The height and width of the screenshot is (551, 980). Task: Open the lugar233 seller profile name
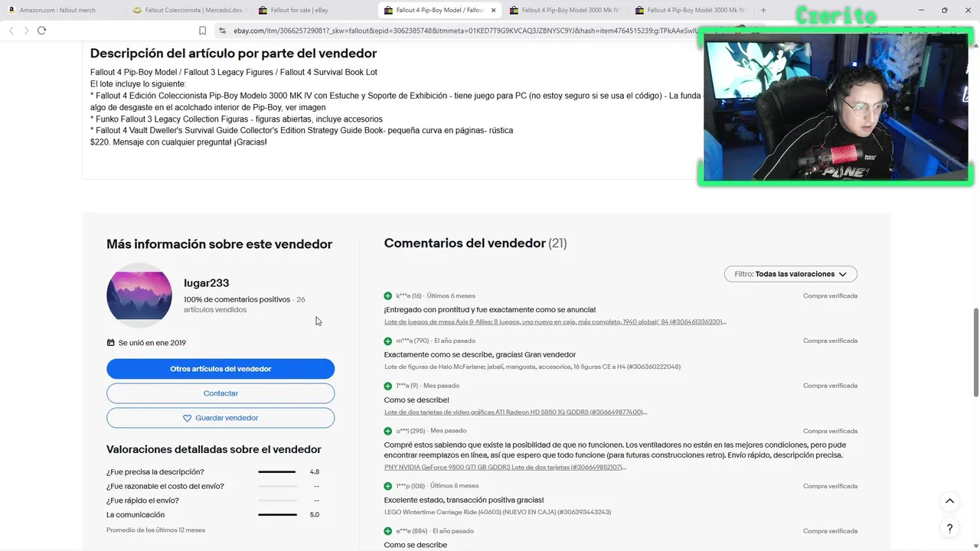207,283
